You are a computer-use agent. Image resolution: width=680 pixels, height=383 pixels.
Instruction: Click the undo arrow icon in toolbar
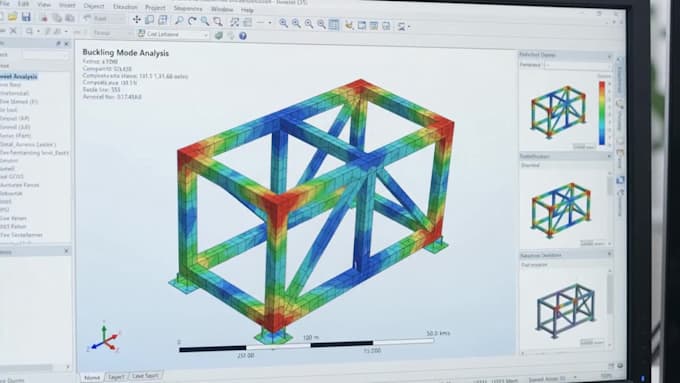[87, 18]
